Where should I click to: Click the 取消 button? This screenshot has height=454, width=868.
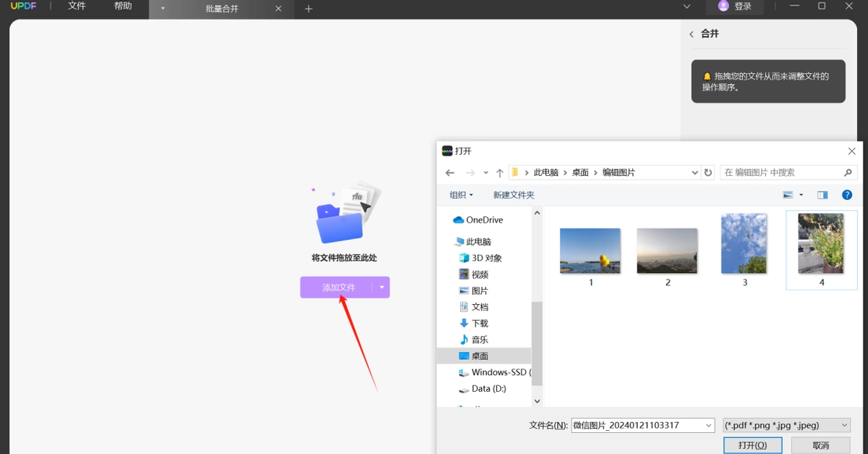point(821,445)
